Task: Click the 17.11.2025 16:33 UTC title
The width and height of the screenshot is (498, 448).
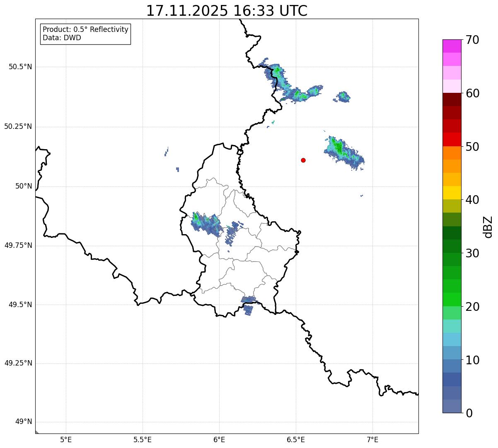Action: pyautogui.click(x=227, y=11)
